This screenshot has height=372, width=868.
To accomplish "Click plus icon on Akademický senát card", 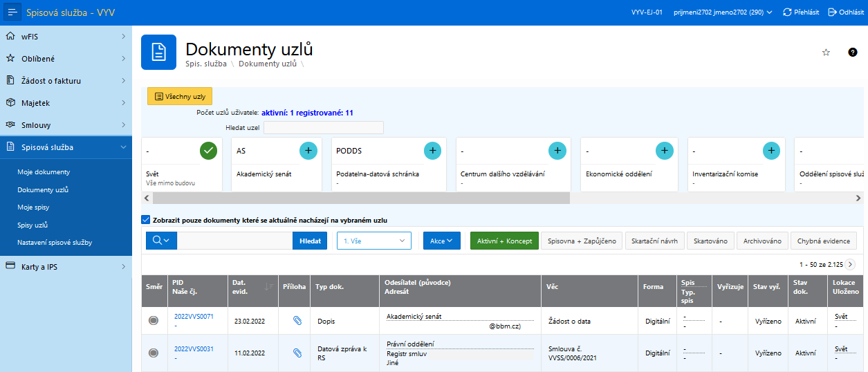I will tap(308, 150).
